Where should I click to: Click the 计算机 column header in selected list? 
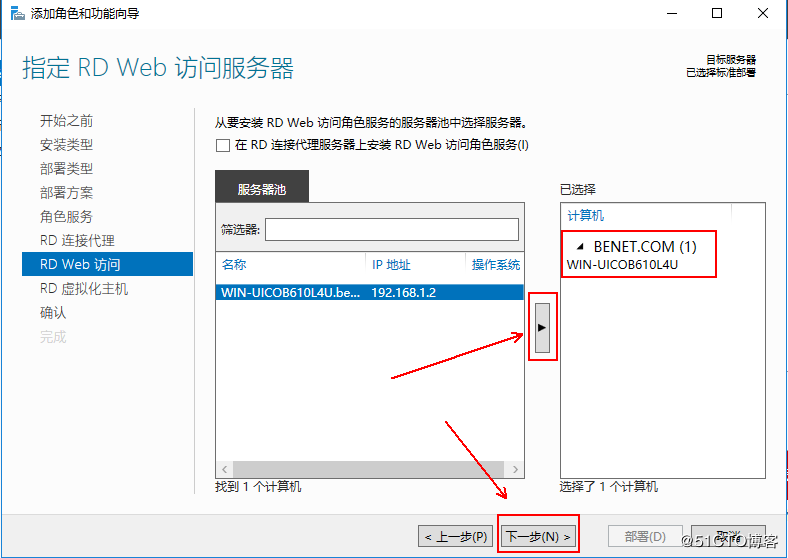[645, 216]
